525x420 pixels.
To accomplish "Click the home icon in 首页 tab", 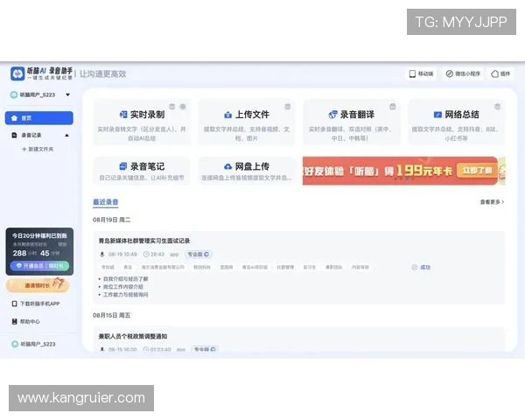I will 14,118.
